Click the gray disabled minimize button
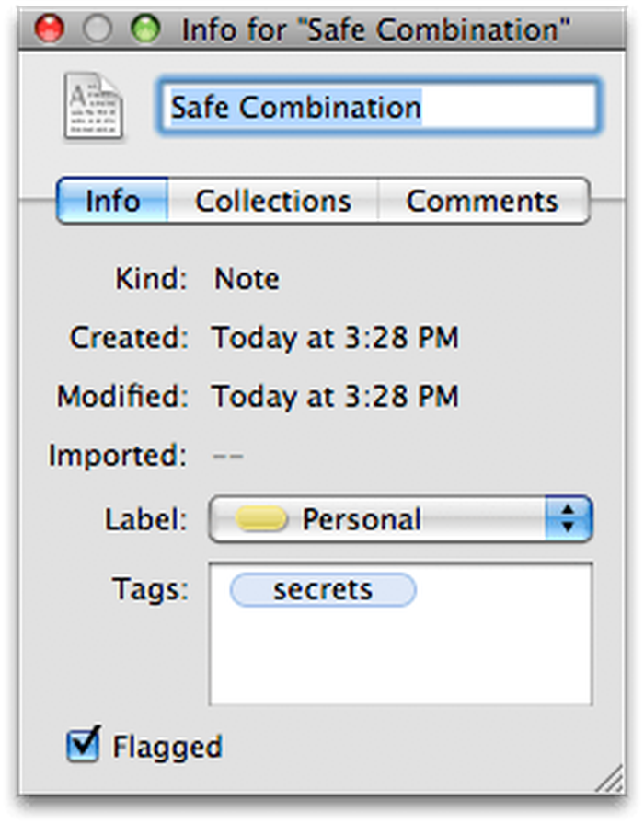This screenshot has height=824, width=644. pyautogui.click(x=98, y=29)
